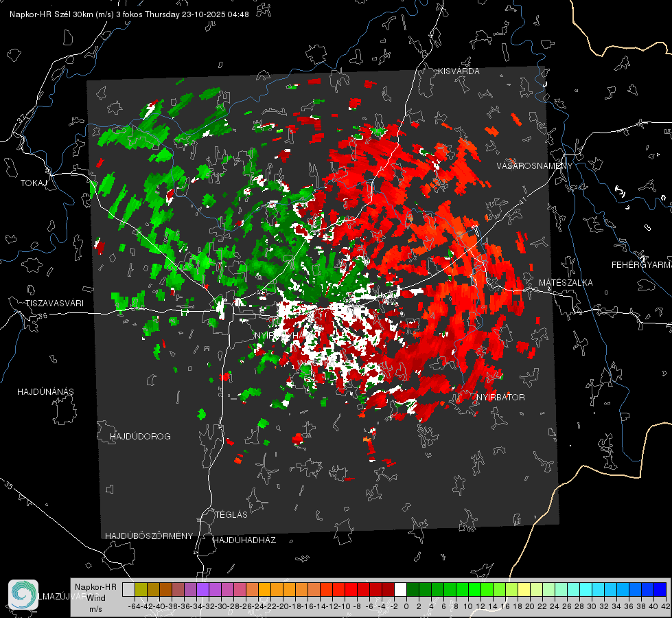The width and height of the screenshot is (672, 618).
Task: Click the pale yellow swatch above 18
Action: coord(524,589)
